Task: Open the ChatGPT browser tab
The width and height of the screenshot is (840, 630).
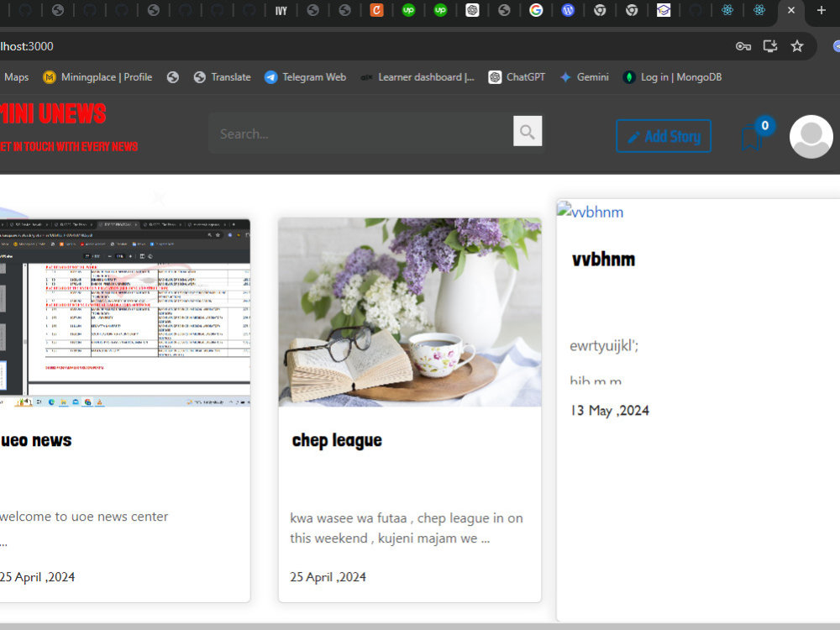Action: coord(473,12)
